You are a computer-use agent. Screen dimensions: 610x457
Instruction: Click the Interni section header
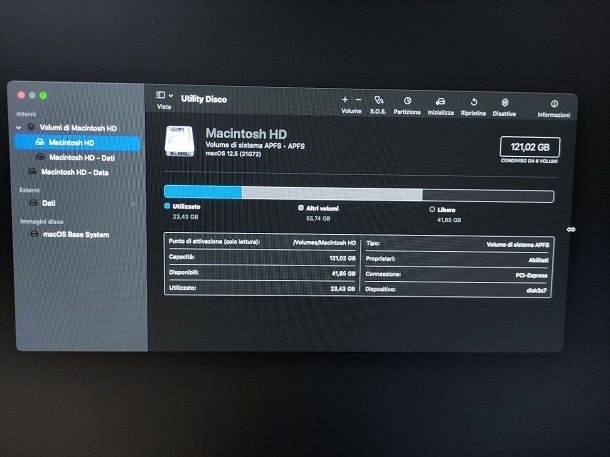26,114
